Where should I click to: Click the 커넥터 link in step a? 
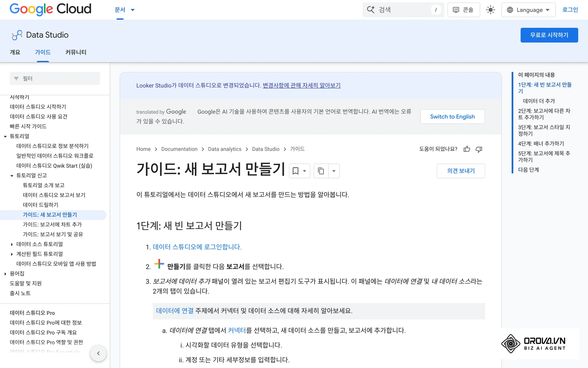(x=237, y=330)
